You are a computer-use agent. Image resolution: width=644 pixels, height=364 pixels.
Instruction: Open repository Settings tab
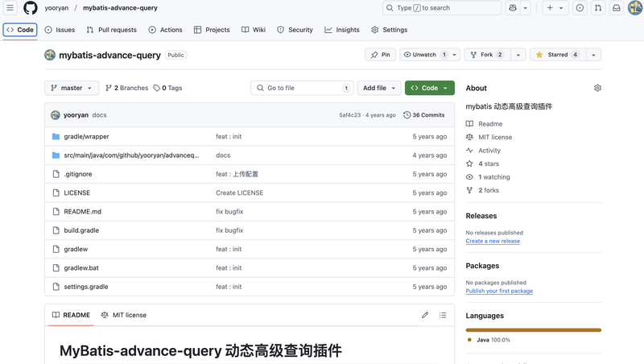pyautogui.click(x=390, y=30)
